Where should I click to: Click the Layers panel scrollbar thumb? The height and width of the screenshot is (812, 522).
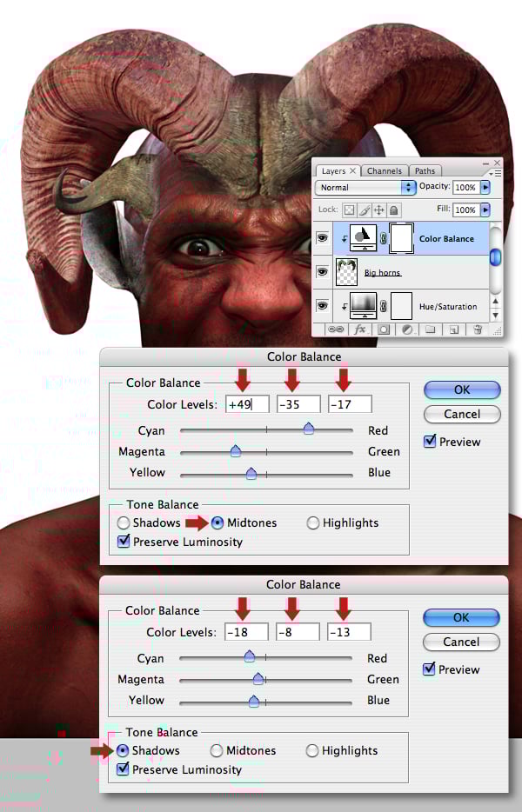coord(495,257)
